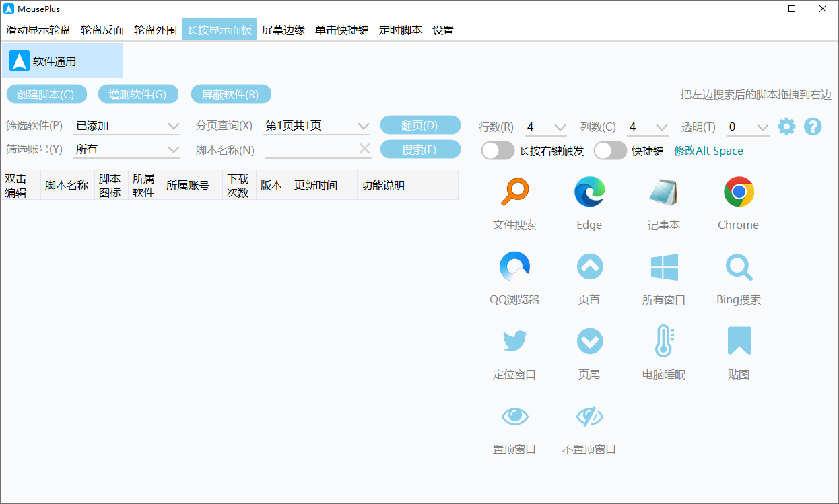Enable the 快捷键 switch
Screen dimensions: 839x504
[x=610, y=151]
